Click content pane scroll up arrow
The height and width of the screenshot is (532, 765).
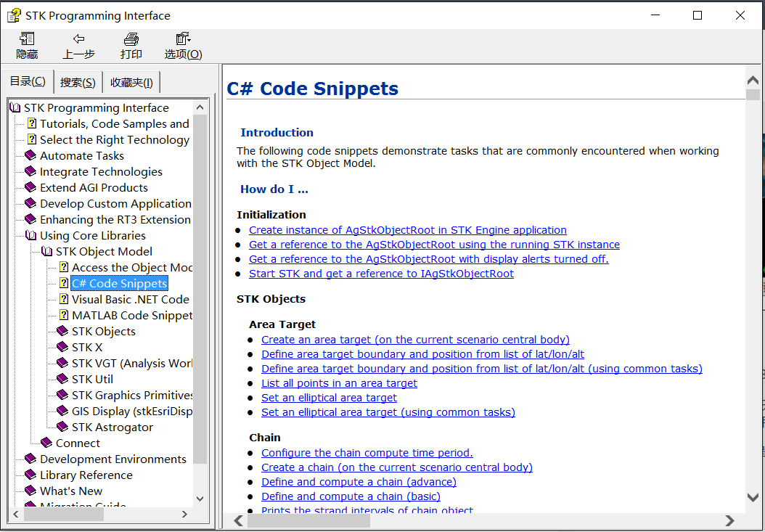point(753,80)
